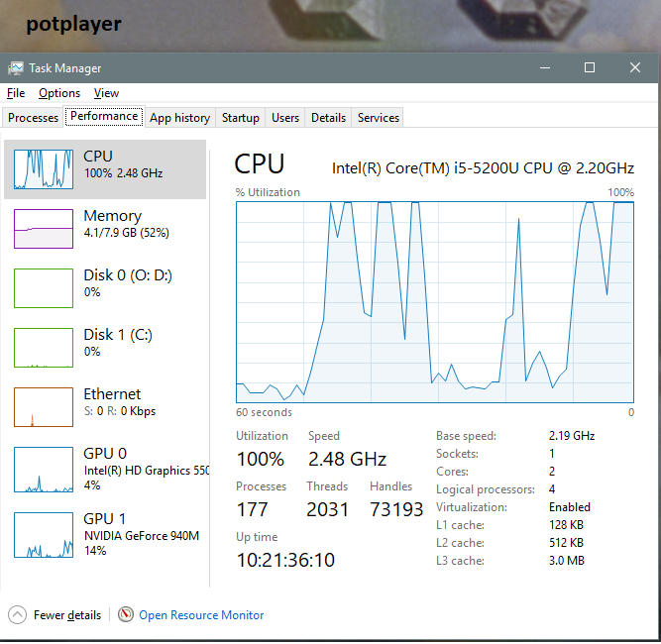This screenshot has height=644, width=661.
Task: Click 'Disk 0 (O: D:)' label
Action: (128, 275)
